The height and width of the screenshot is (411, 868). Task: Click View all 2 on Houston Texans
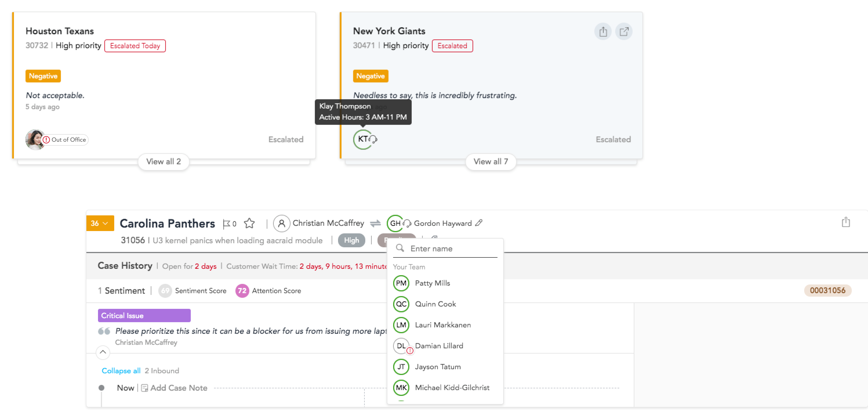[x=164, y=162]
